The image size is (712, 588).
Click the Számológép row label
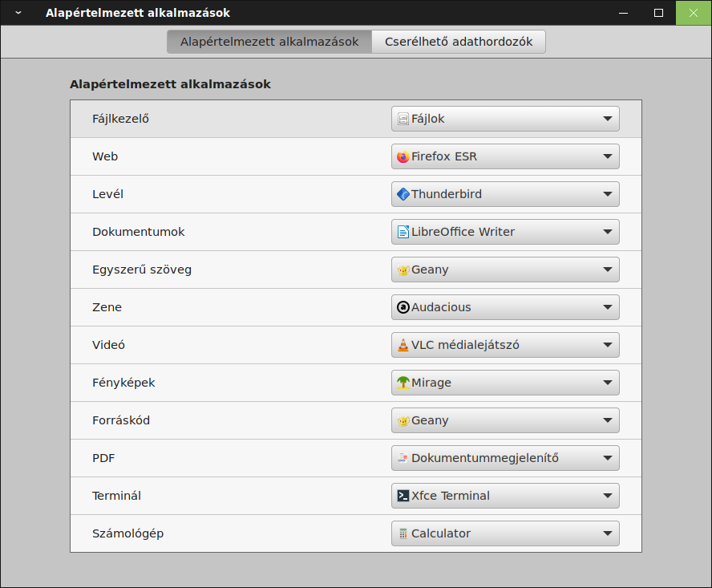(127, 534)
